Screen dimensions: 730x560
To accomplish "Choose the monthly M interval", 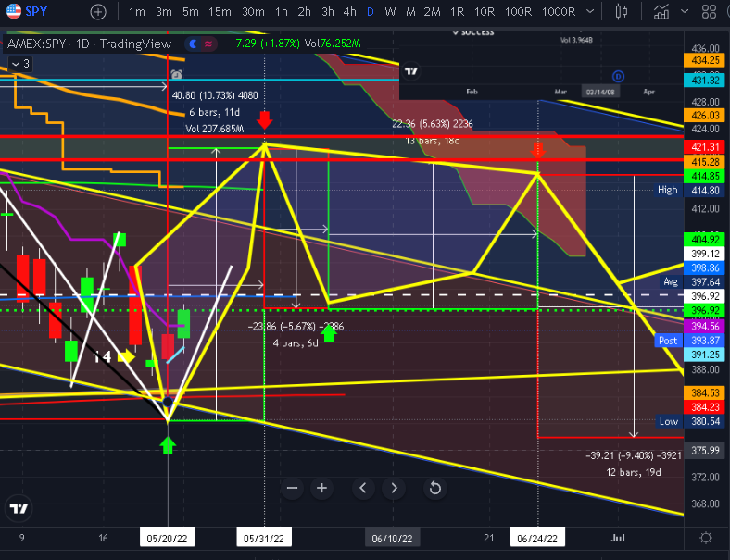I will point(410,12).
